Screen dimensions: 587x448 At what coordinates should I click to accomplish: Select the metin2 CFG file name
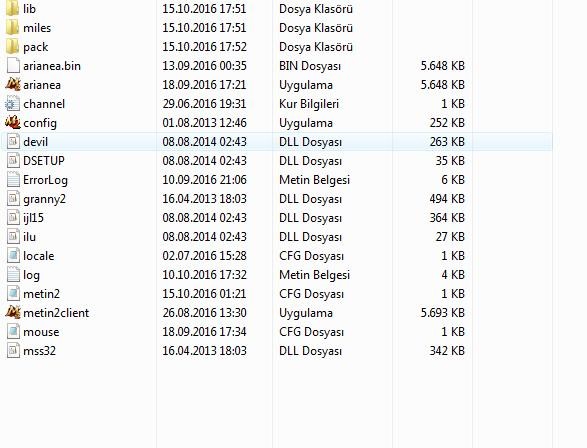coord(41,294)
